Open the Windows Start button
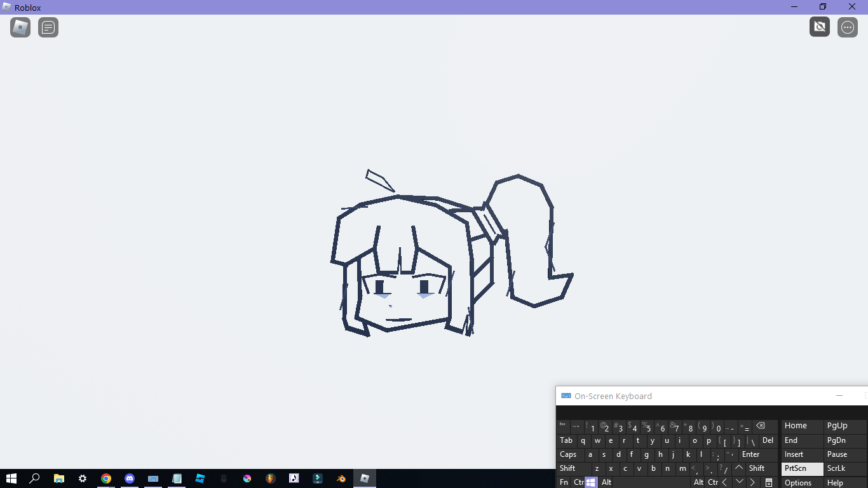This screenshot has height=488, width=868. click(11, 478)
